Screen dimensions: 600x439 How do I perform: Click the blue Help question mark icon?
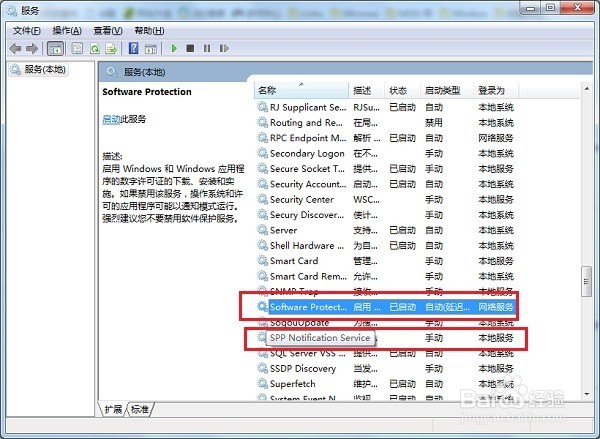(134, 49)
